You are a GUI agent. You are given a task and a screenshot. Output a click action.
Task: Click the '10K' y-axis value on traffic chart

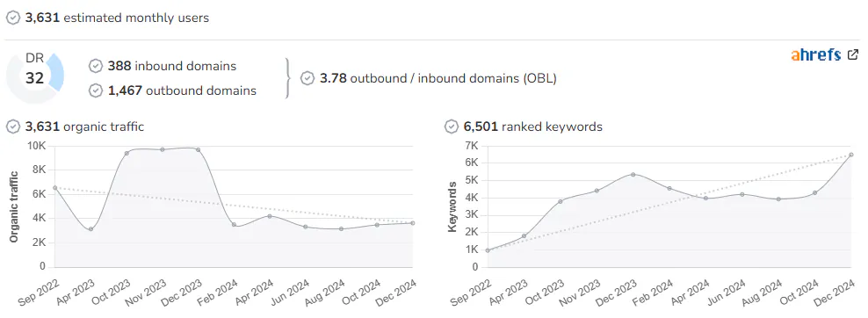tap(36, 146)
